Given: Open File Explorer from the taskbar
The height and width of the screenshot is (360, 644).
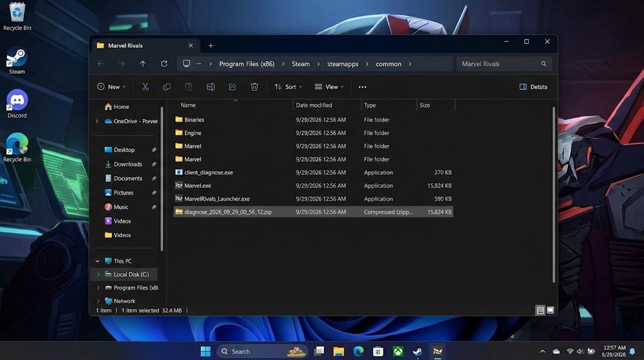Looking at the screenshot, I should coord(338,351).
